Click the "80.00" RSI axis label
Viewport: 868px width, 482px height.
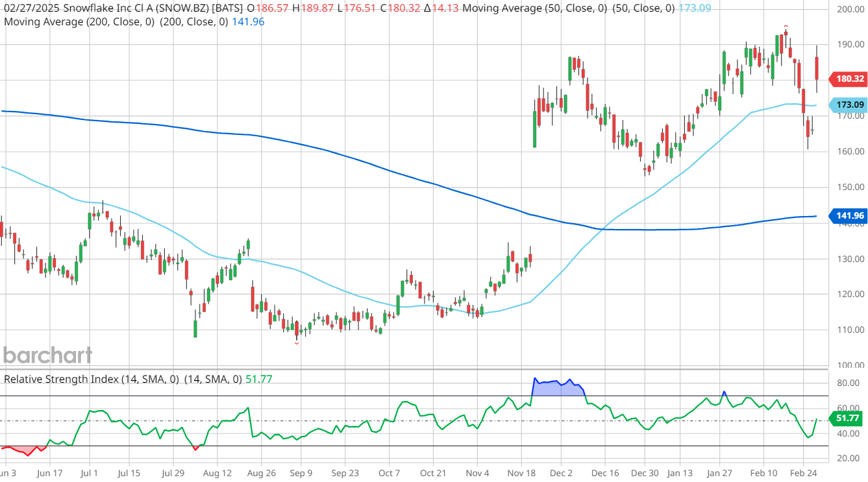point(849,383)
